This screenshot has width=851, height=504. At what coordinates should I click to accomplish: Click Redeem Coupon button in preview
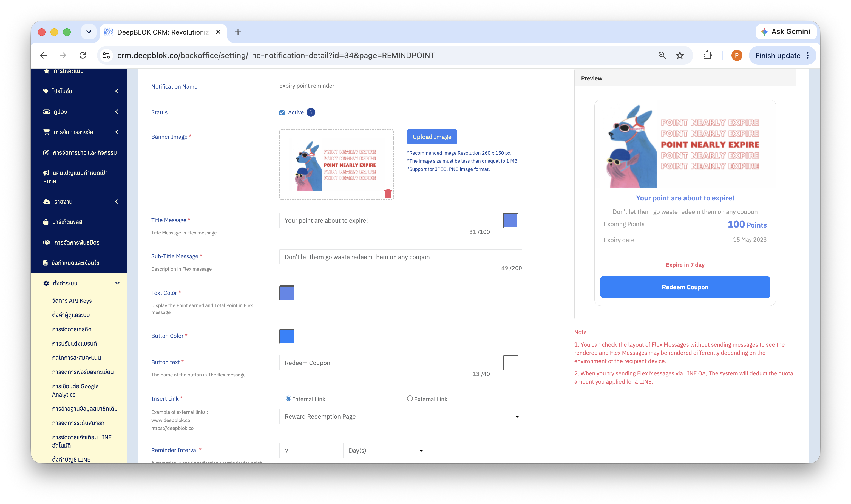pyautogui.click(x=685, y=287)
